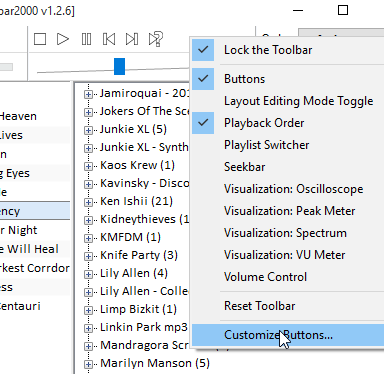Select the Limp Bizkit (1) label
The width and height of the screenshot is (384, 374).
tap(138, 309)
